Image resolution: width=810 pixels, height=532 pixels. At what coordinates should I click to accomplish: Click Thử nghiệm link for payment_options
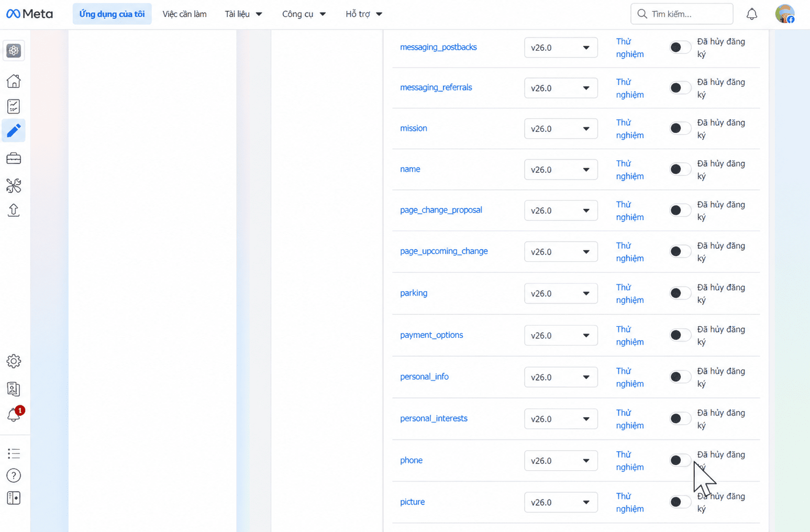(x=630, y=336)
